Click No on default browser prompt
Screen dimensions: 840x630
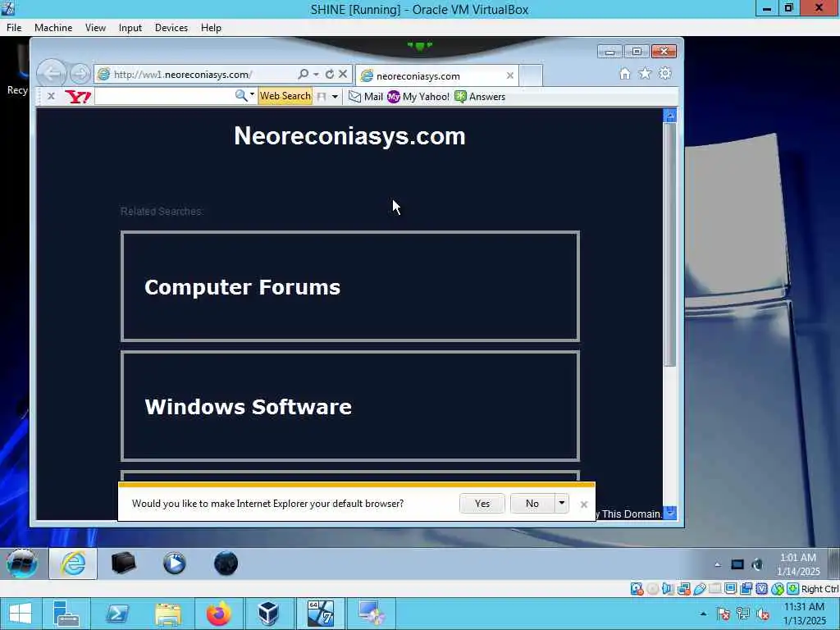[532, 504]
